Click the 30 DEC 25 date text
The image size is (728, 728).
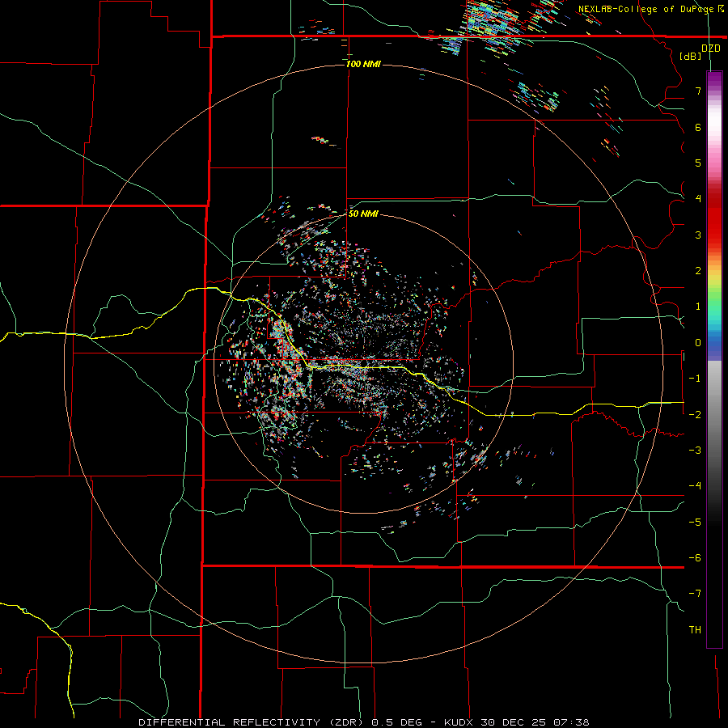tap(513, 722)
